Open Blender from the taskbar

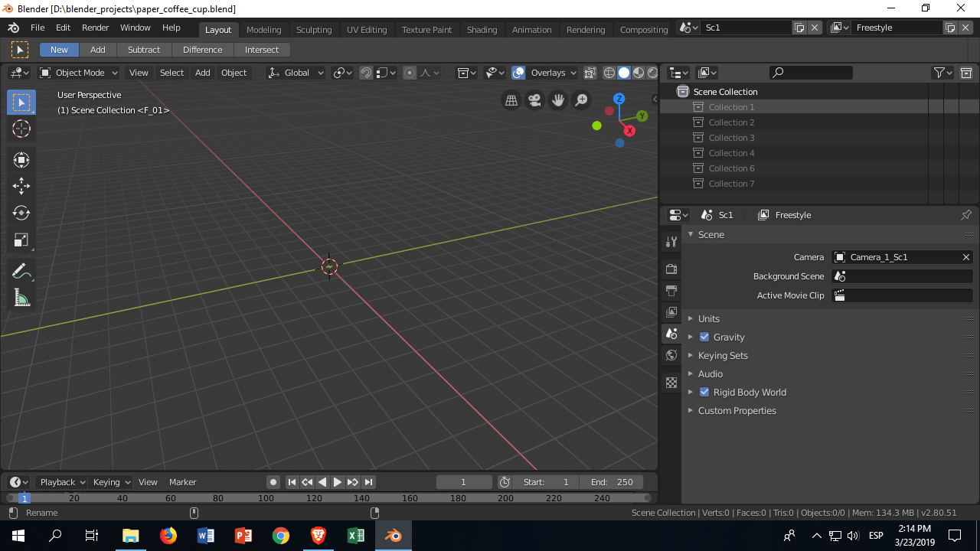(x=393, y=535)
